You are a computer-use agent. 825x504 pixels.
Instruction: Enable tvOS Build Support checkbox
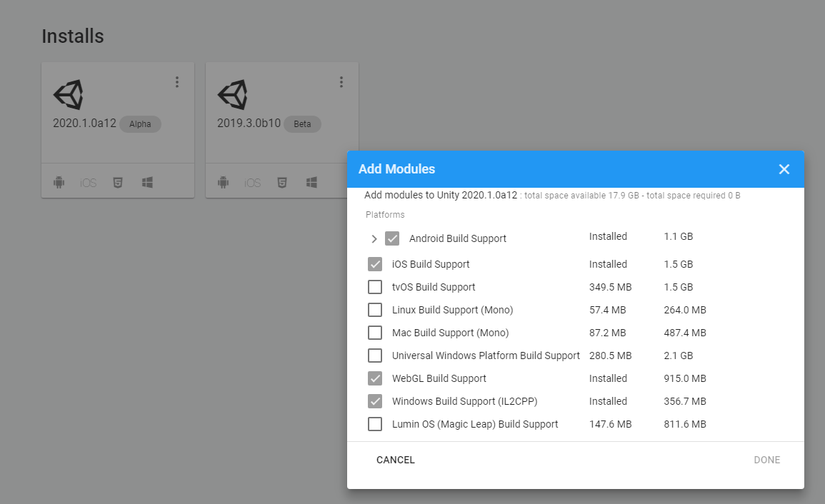click(x=375, y=287)
